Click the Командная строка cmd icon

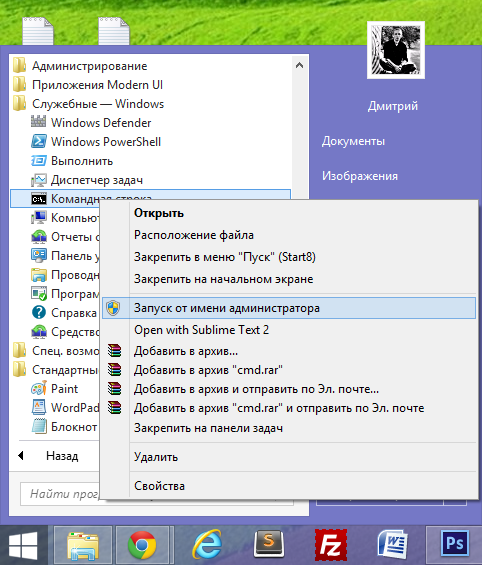point(39,199)
